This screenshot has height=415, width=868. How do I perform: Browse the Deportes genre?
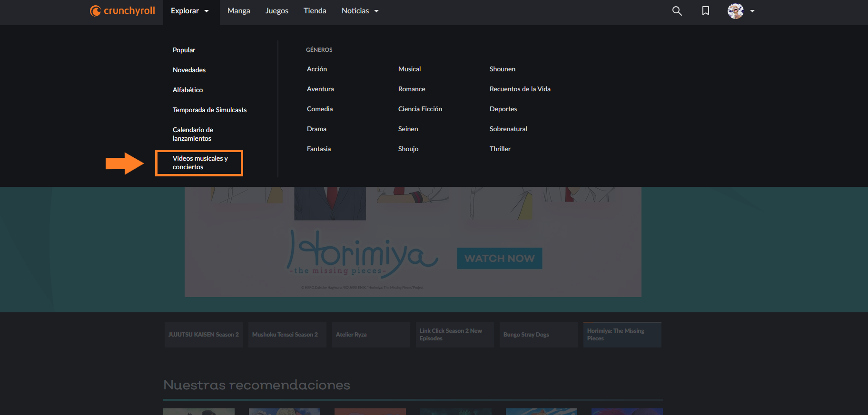tap(503, 109)
